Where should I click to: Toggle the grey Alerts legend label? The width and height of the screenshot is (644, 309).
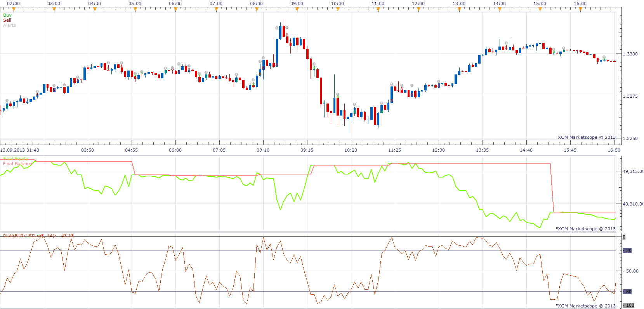pos(9,25)
